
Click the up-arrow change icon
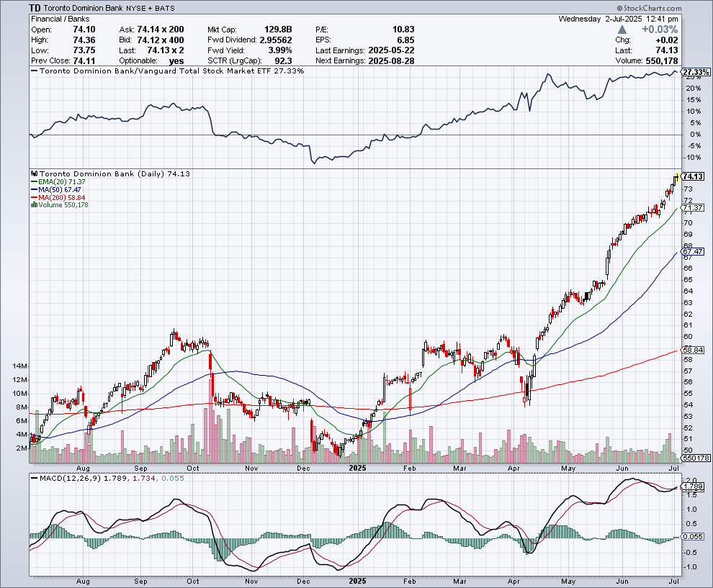(x=622, y=30)
